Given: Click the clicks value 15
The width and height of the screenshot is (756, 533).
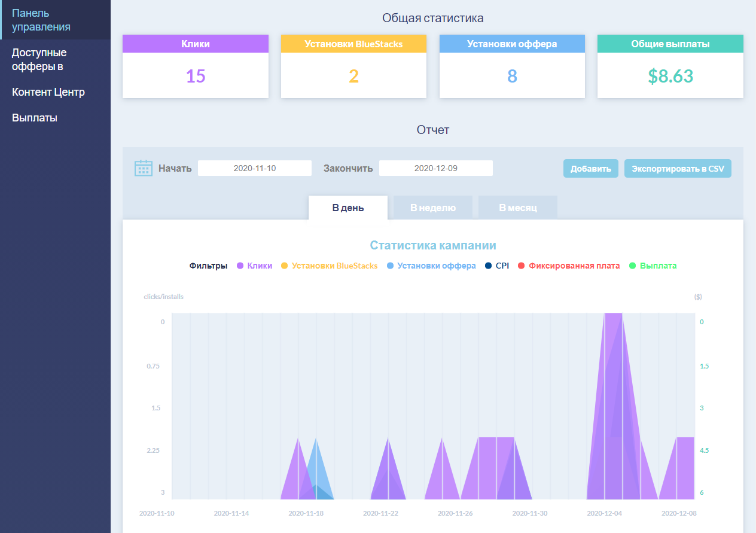Looking at the screenshot, I should pyautogui.click(x=196, y=77).
